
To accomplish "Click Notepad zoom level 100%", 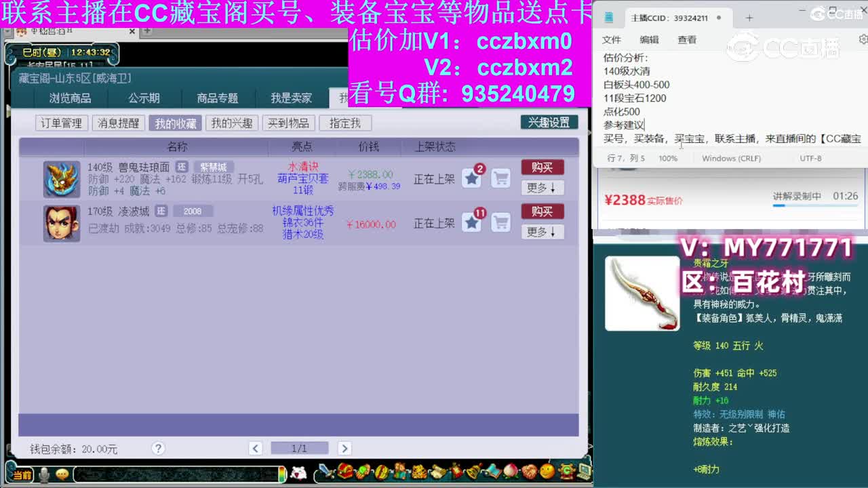I will pyautogui.click(x=668, y=158).
